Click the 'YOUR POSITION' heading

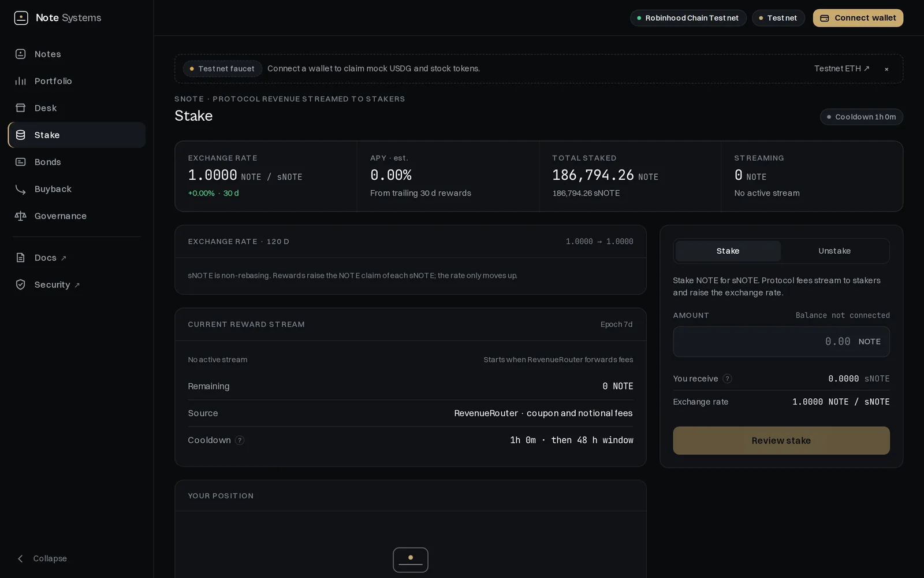tap(221, 496)
